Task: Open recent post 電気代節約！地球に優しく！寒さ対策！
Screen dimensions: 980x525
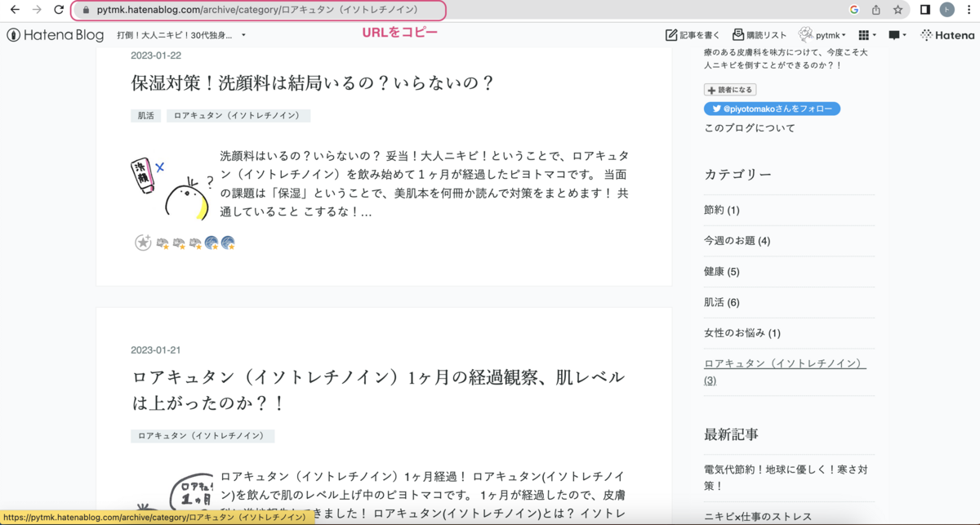Action: point(786,478)
